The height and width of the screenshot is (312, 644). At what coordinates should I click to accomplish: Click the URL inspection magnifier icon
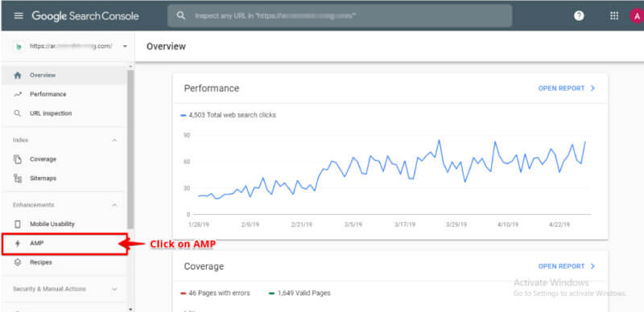(17, 113)
